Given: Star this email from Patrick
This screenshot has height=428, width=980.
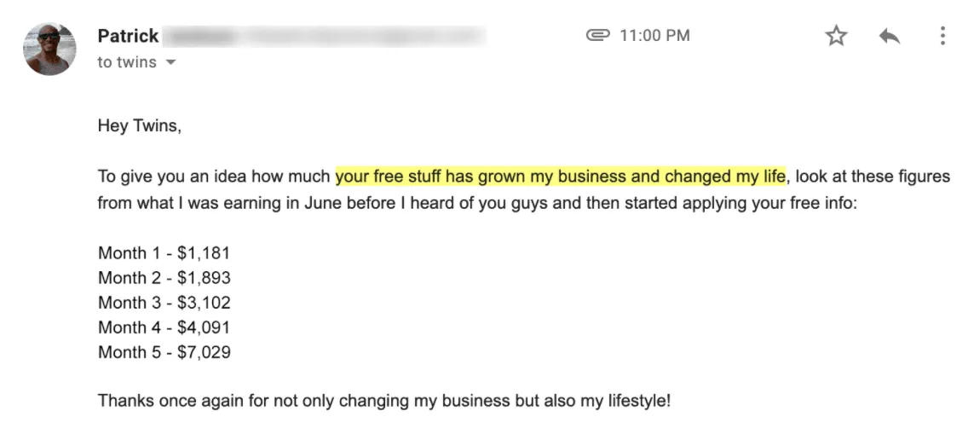Looking at the screenshot, I should tap(836, 36).
